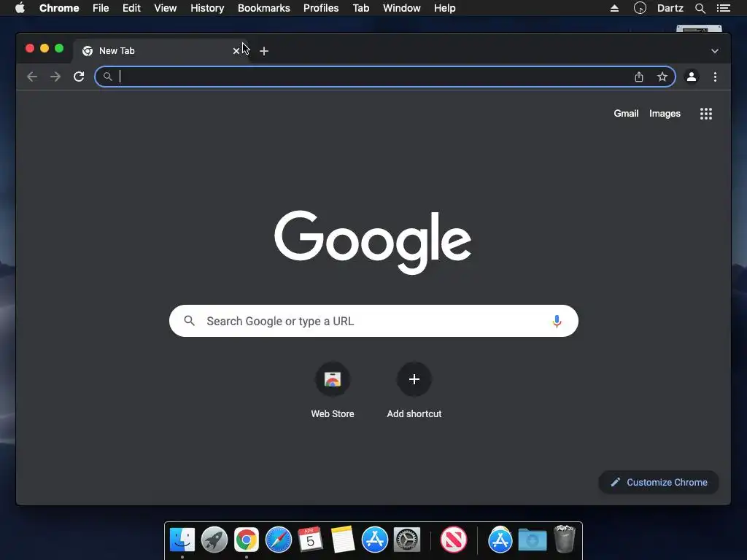Open the News app in dock
The width and height of the screenshot is (747, 560).
(454, 540)
